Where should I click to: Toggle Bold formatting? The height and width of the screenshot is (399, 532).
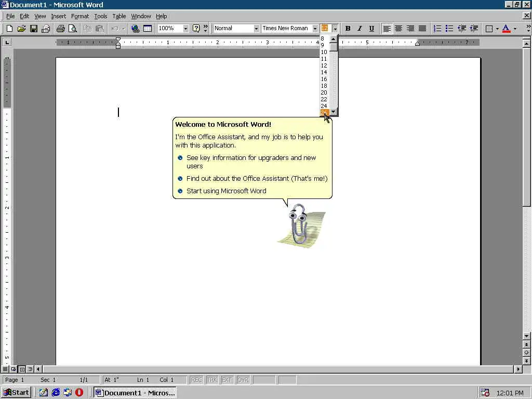coord(348,29)
